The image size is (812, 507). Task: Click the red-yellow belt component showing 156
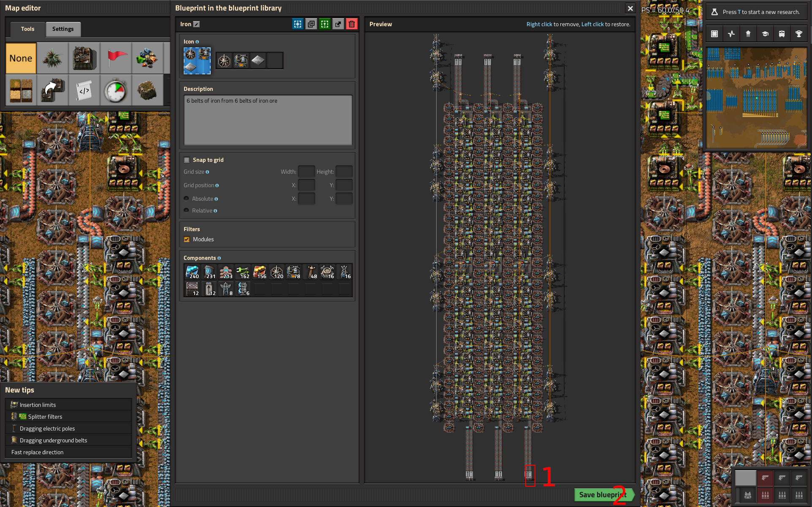(x=260, y=272)
